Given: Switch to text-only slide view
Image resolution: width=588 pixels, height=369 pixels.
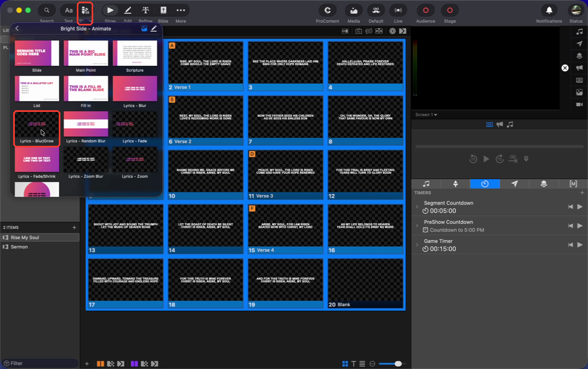Looking at the screenshot, I should coord(354,364).
